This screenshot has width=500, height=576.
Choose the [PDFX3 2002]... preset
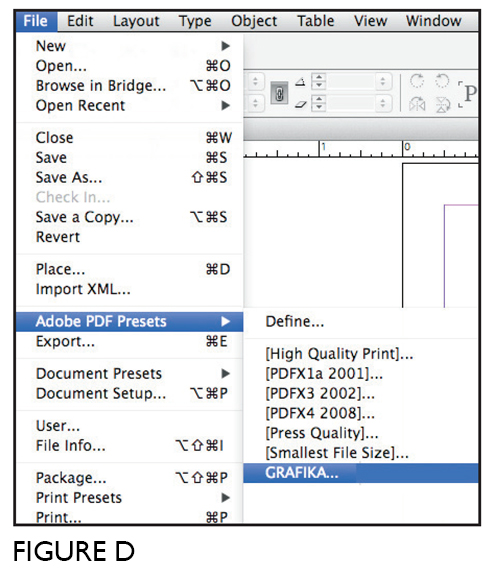[361, 393]
